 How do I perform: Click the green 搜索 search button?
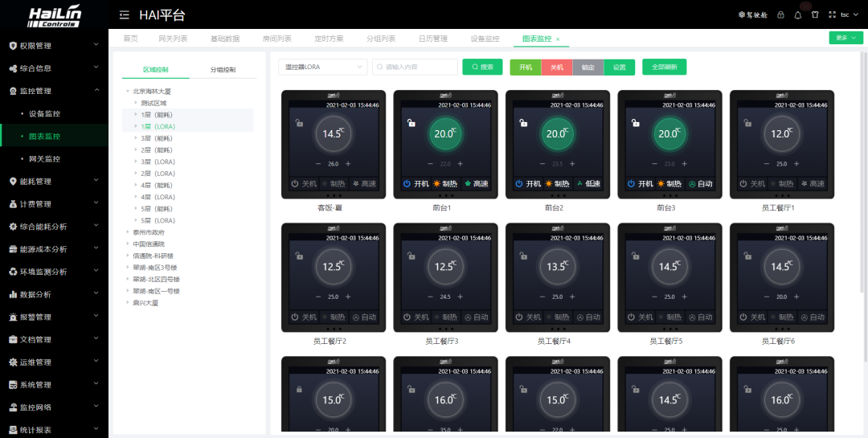[x=482, y=68]
